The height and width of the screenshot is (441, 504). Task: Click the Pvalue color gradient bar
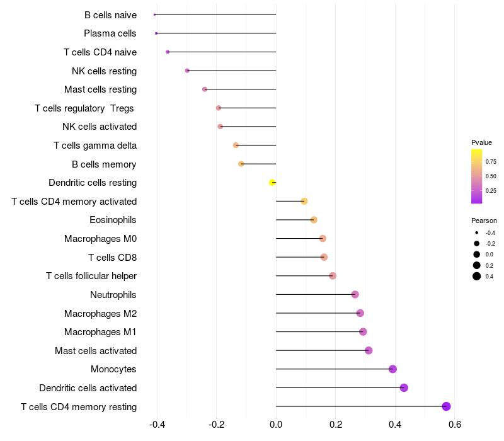point(476,176)
